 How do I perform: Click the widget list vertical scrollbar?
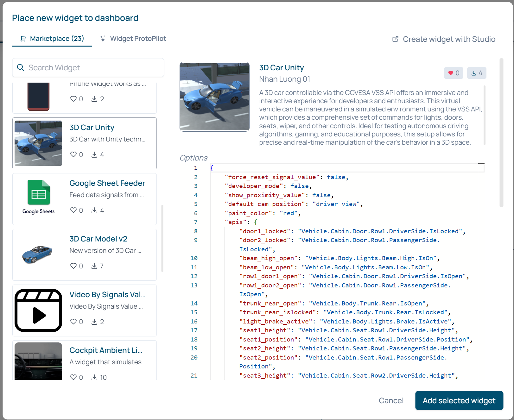[x=162, y=238]
